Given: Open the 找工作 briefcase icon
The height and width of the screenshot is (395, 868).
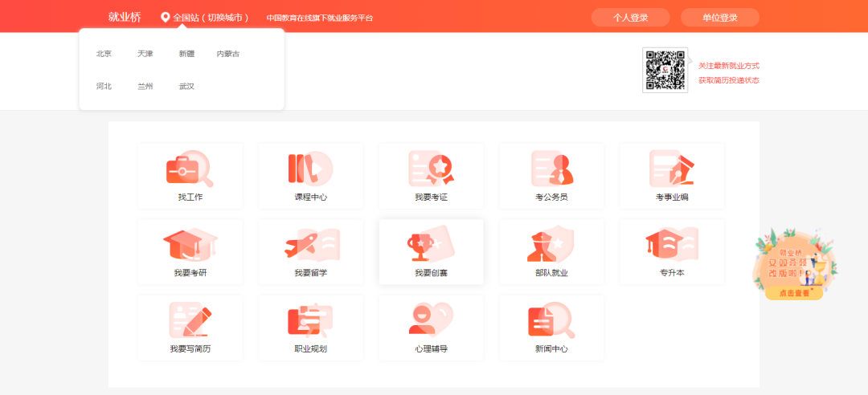Looking at the screenshot, I should [190, 168].
